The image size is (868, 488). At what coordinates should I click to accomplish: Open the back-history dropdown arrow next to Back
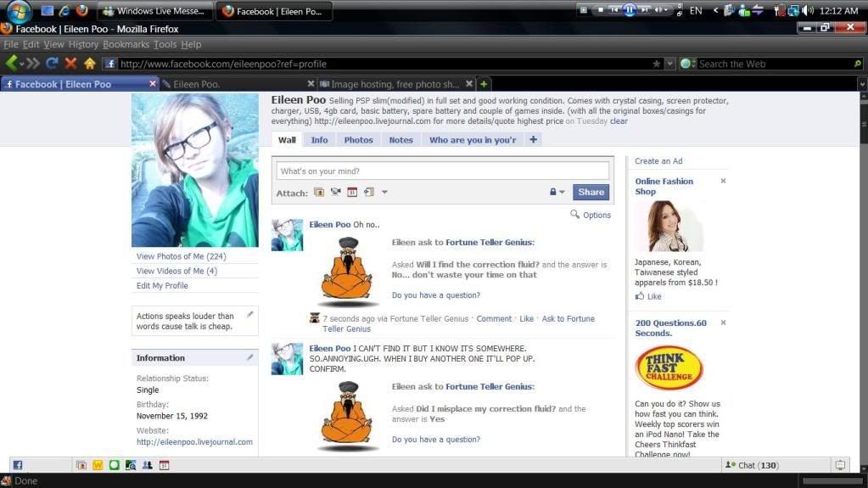(x=22, y=65)
